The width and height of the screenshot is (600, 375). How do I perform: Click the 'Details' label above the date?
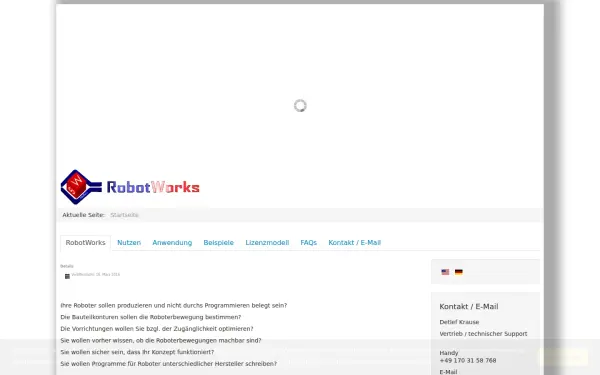pos(67,266)
